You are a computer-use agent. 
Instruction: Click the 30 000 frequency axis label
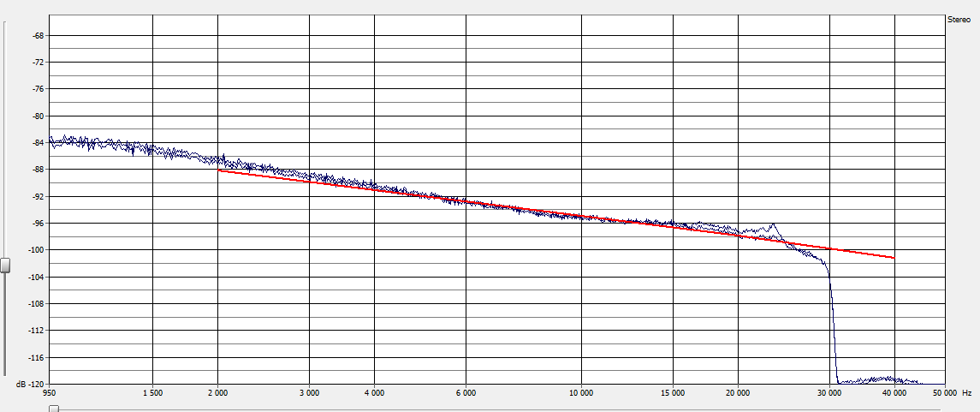[830, 393]
